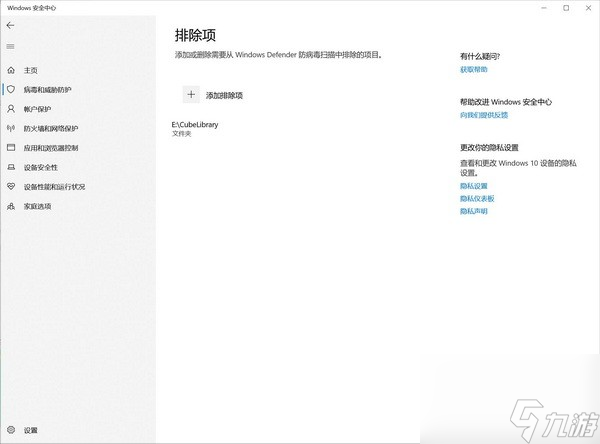Click the 文件夹 type label under CubeLibrary

pyautogui.click(x=181, y=134)
